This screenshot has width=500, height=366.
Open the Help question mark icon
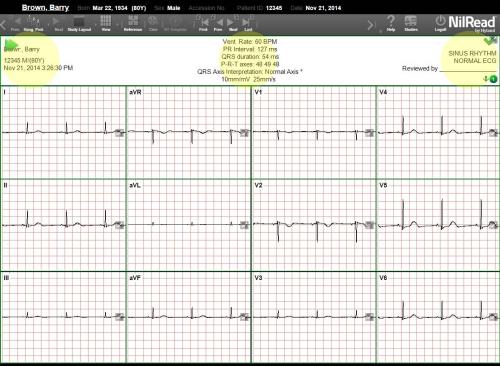391,23
